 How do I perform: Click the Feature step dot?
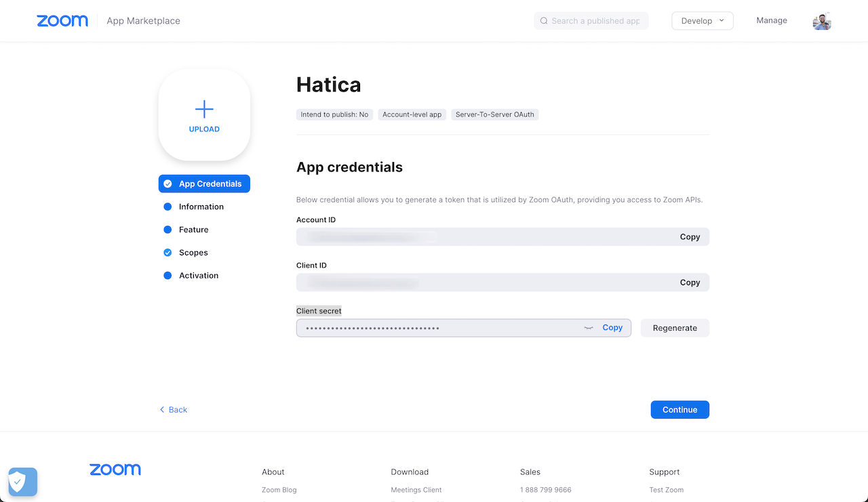click(x=167, y=230)
